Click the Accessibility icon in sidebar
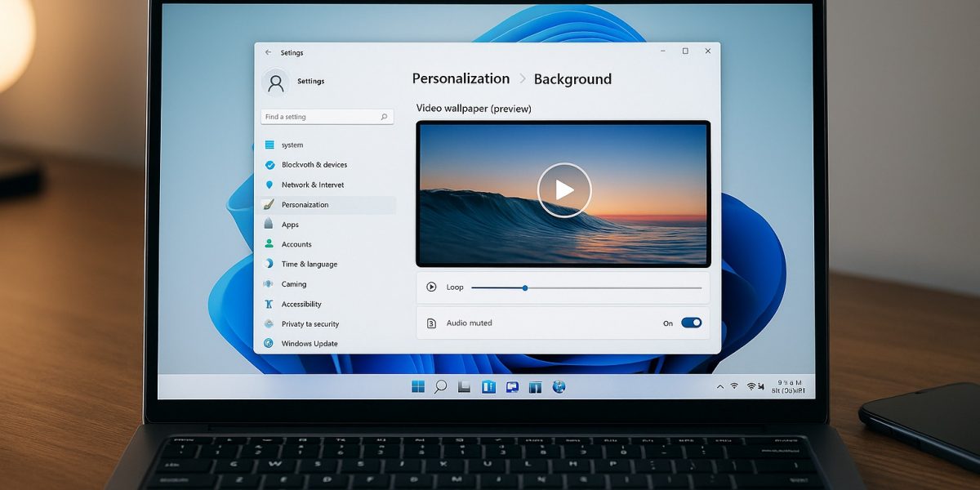Image resolution: width=980 pixels, height=490 pixels. pyautogui.click(x=268, y=304)
